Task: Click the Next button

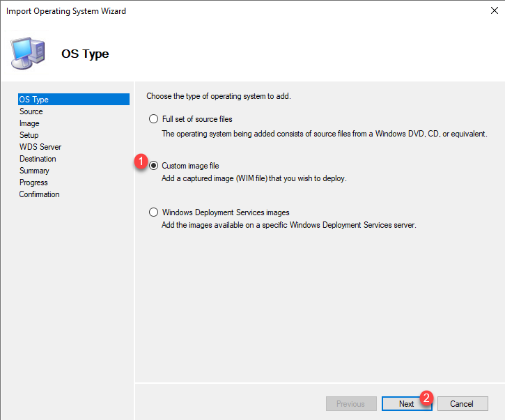Action: click(406, 404)
